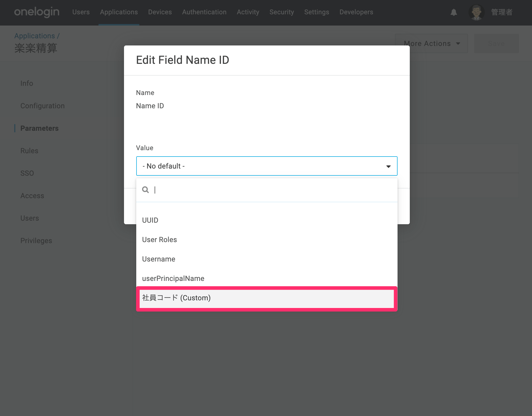Switch to the SSO tab
Image resolution: width=532 pixels, height=416 pixels.
[x=27, y=173]
